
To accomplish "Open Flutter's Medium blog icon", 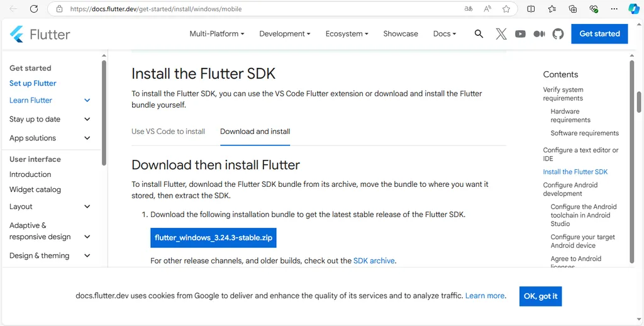I will (539, 34).
